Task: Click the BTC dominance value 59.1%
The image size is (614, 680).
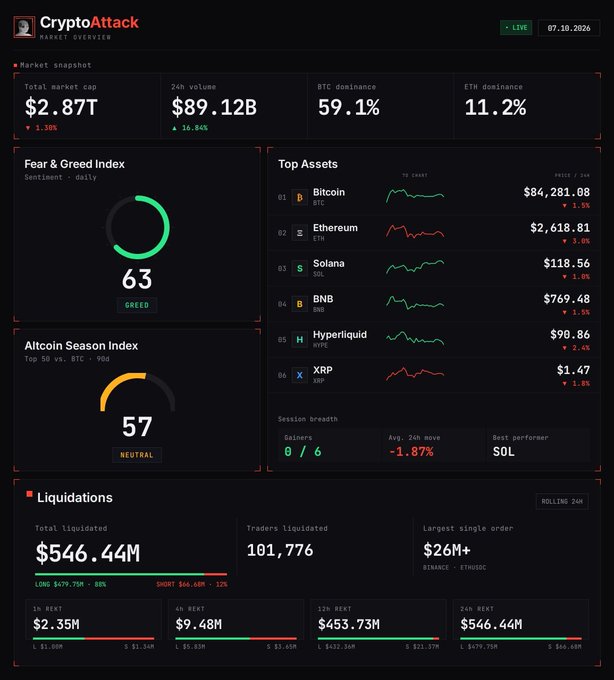Action: (x=349, y=108)
